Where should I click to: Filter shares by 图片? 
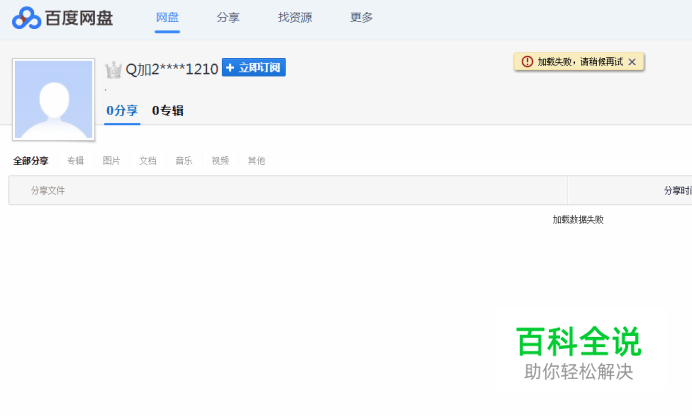coord(111,161)
